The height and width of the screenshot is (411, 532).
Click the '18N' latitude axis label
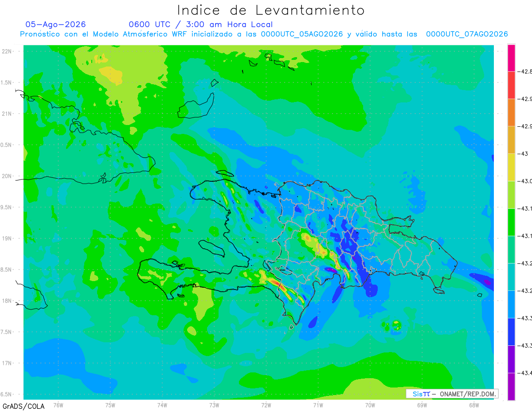click(x=7, y=301)
